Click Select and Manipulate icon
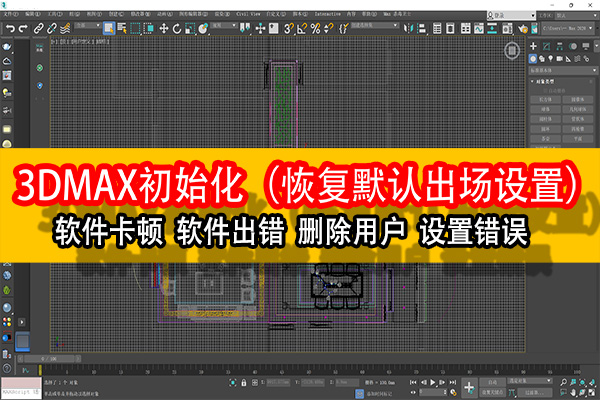 pos(260,28)
